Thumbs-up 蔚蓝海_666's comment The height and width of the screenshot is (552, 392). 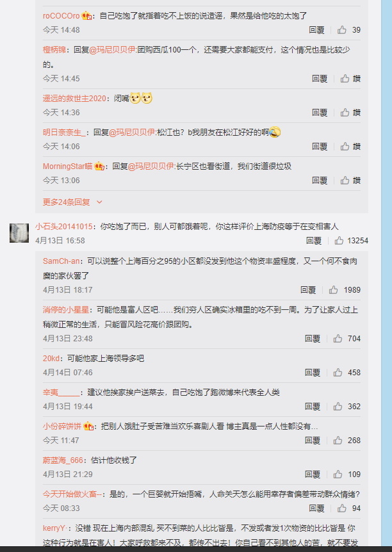coord(338,475)
